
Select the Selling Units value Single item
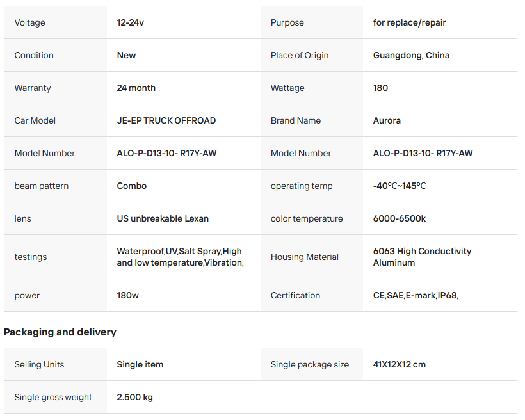140,364
